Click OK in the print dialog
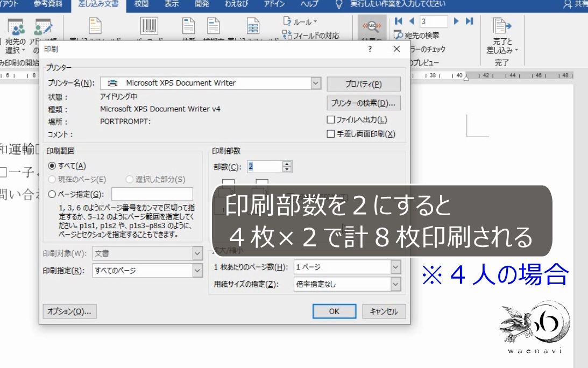 [334, 312]
